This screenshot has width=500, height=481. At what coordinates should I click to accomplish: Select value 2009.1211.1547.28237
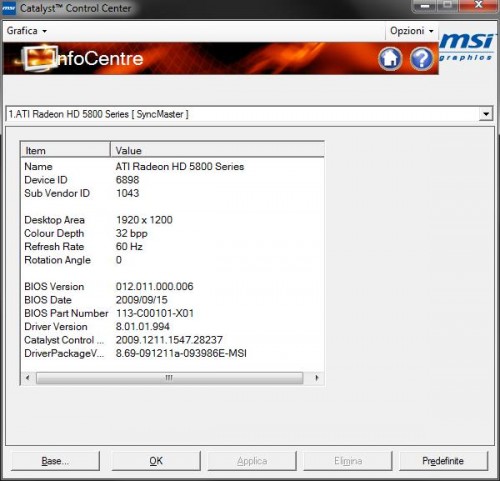(169, 340)
